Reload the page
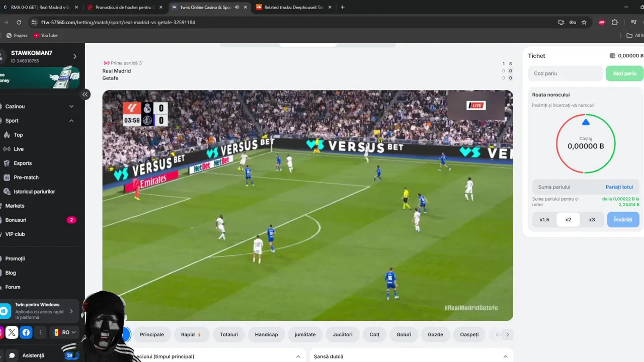This screenshot has height=362, width=644. click(x=19, y=22)
